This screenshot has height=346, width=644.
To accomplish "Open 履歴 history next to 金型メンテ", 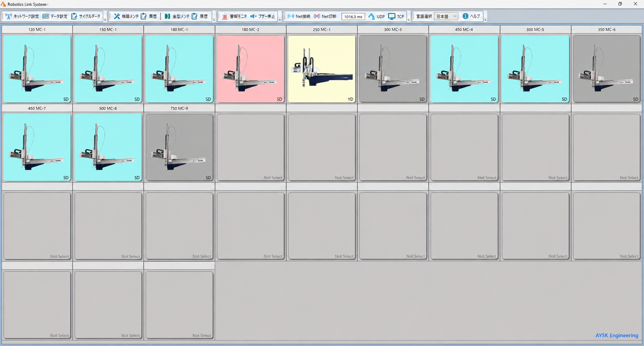I will (x=200, y=16).
